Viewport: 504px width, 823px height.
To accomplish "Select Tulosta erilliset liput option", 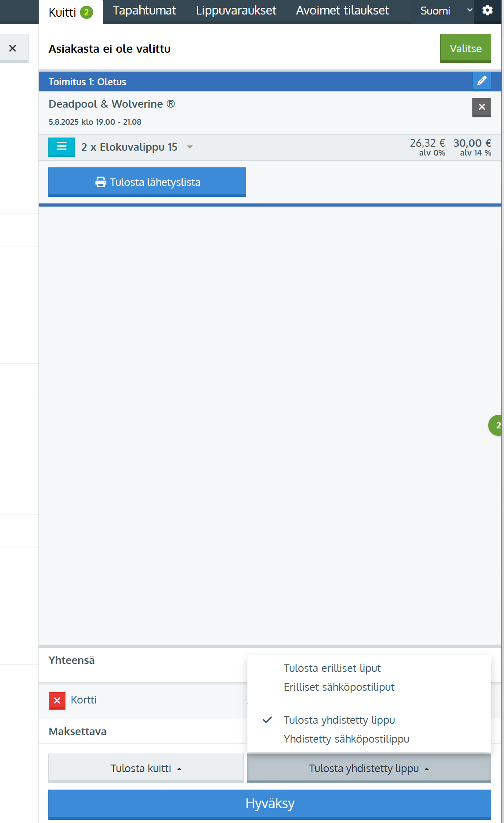I will (332, 668).
